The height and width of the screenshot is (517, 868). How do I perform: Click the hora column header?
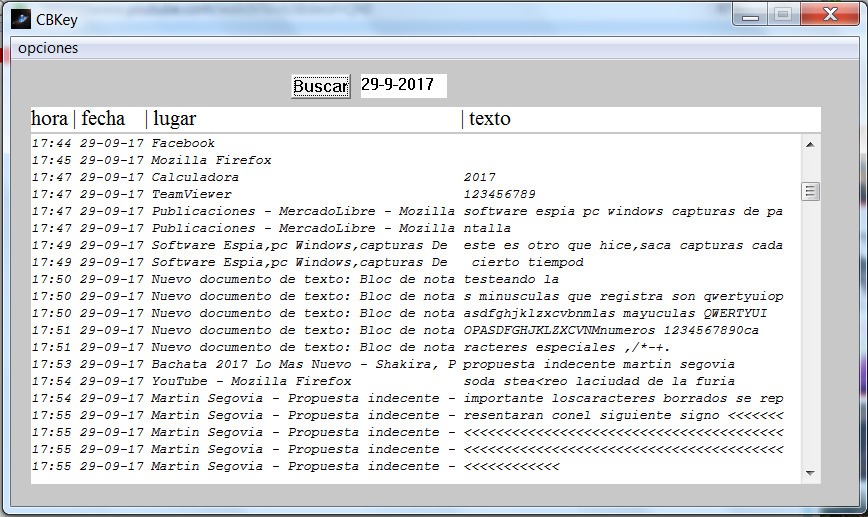point(49,118)
